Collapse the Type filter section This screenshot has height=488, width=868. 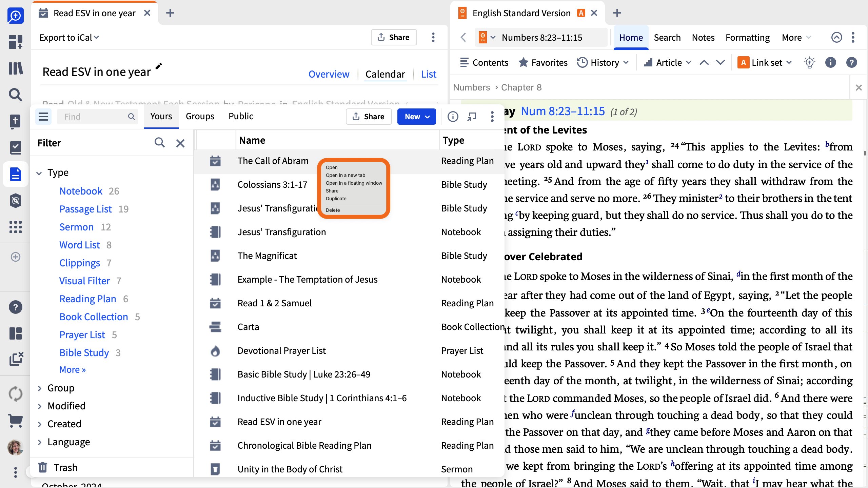[x=39, y=173]
